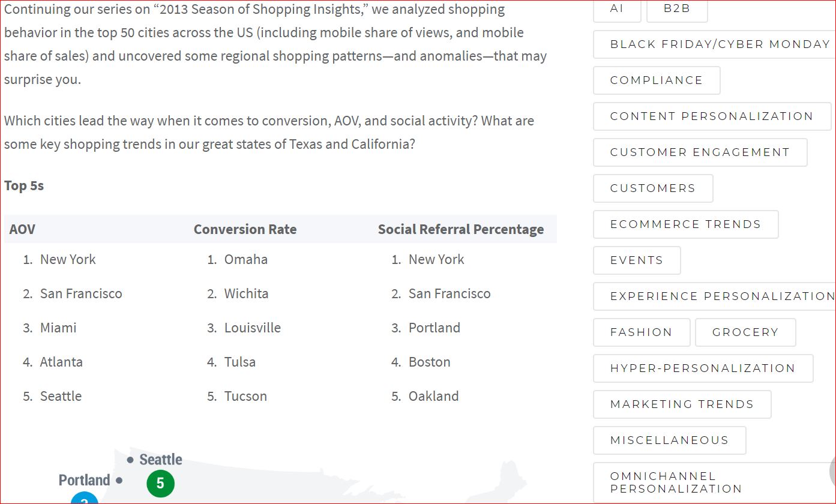Click the green Seattle map marker 5
This screenshot has width=836, height=504.
point(160,484)
